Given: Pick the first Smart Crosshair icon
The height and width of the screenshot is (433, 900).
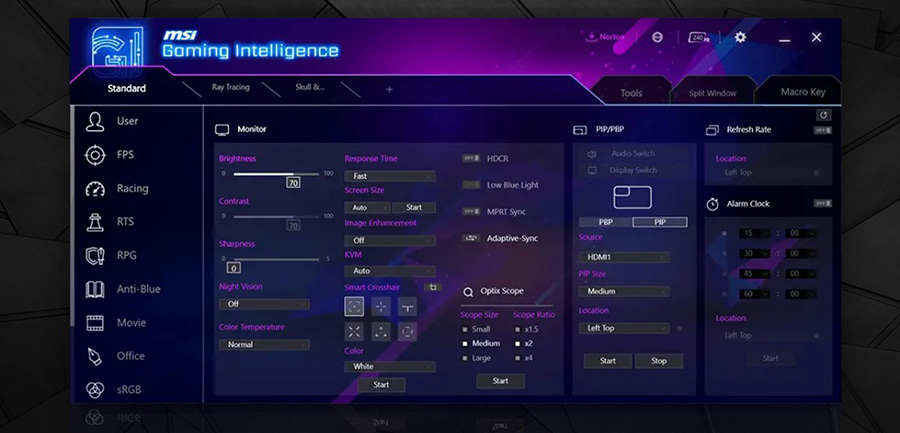Looking at the screenshot, I should click(x=355, y=307).
